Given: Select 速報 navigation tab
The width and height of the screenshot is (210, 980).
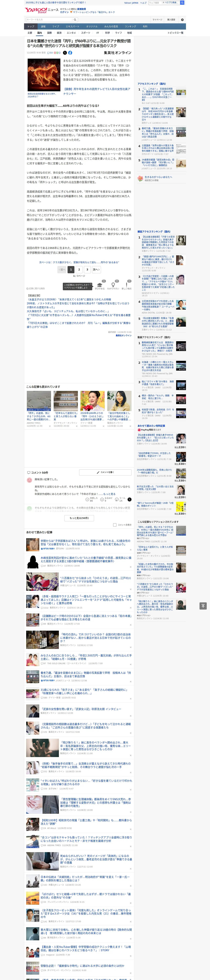Looking at the screenshot, I should [43, 27].
